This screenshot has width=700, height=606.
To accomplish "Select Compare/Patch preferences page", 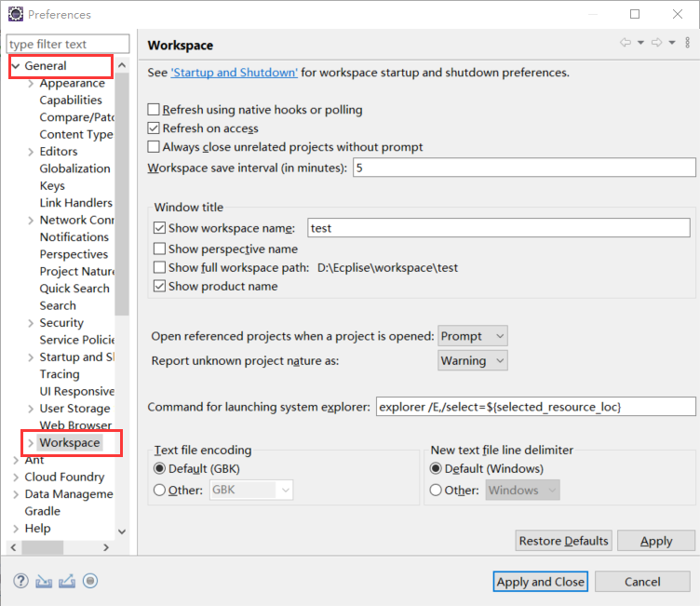I will pos(76,117).
